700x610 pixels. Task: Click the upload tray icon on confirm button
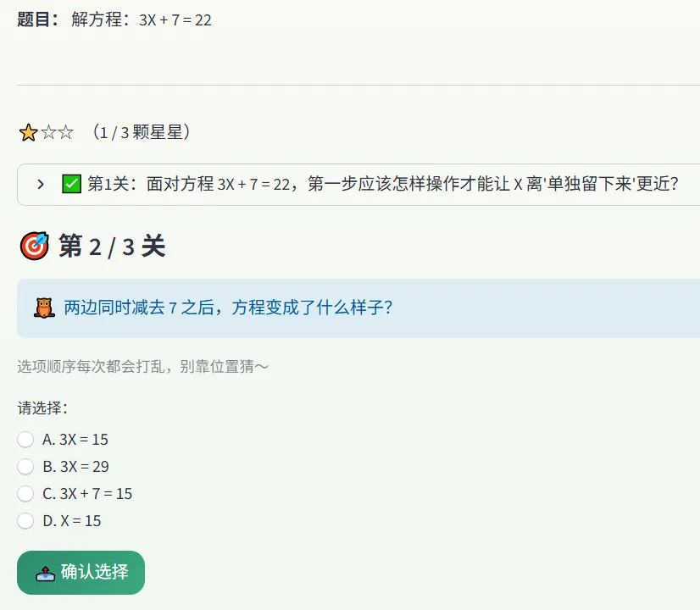pyautogui.click(x=45, y=574)
